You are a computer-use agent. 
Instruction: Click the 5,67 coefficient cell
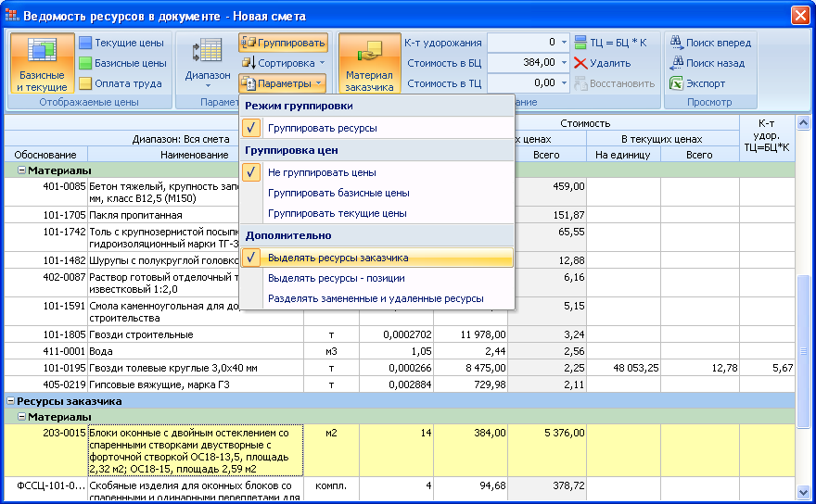coord(767,368)
